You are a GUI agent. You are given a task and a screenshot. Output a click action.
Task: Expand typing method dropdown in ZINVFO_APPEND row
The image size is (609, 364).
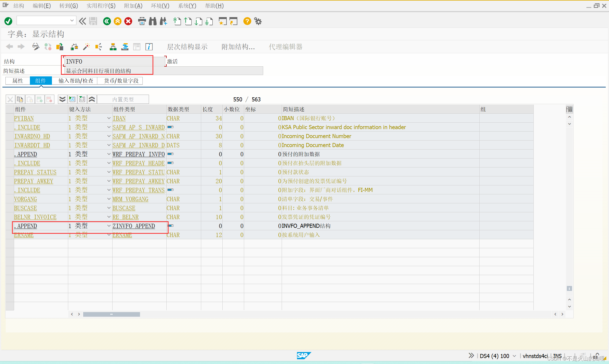click(x=109, y=226)
